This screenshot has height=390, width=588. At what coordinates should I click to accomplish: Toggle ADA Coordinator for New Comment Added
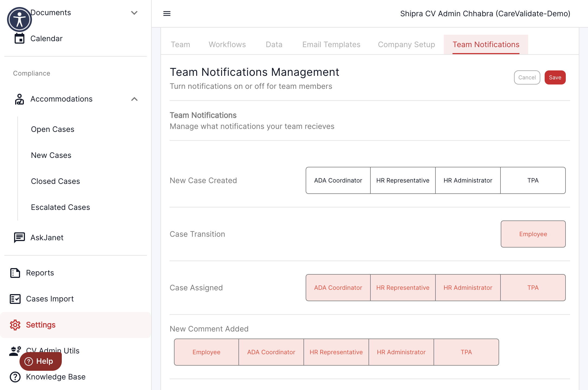point(271,352)
